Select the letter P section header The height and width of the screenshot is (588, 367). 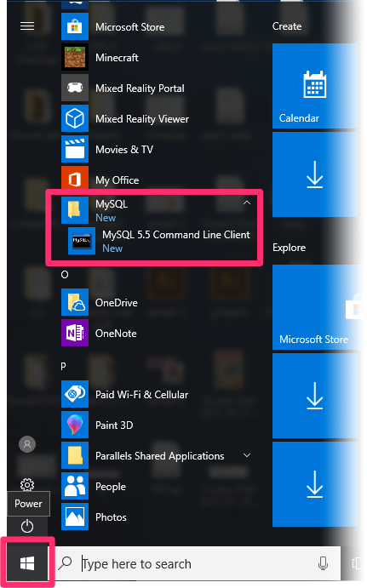[63, 366]
